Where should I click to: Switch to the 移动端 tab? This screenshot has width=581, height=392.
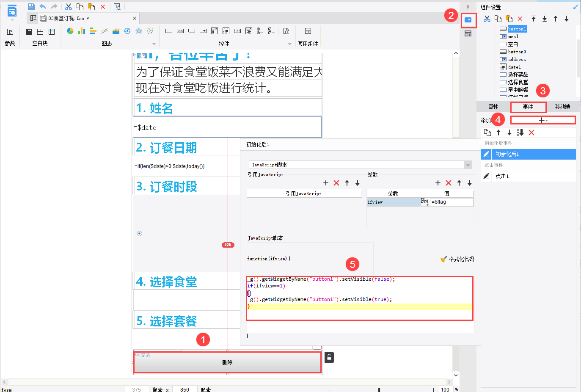click(563, 107)
